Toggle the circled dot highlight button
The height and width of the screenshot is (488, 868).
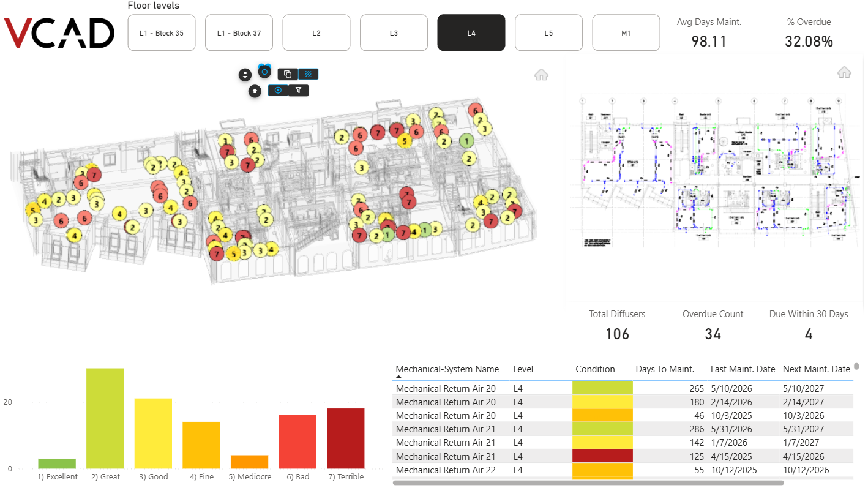pos(278,91)
